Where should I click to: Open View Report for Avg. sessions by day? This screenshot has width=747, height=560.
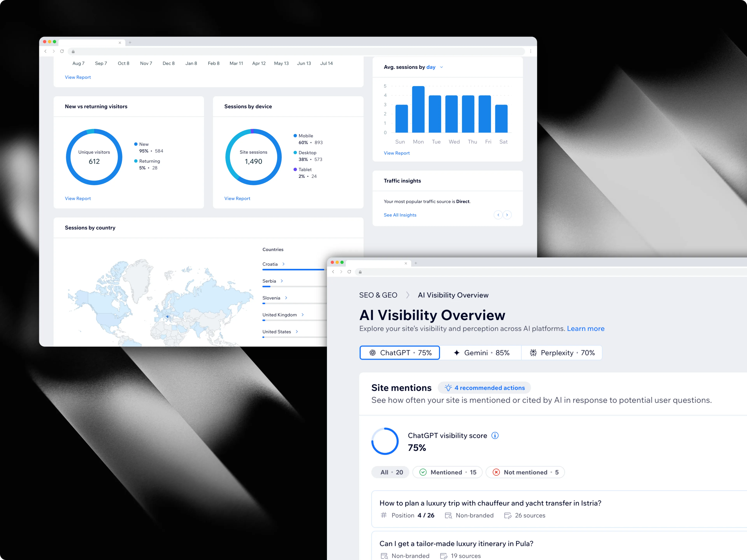[x=397, y=153]
